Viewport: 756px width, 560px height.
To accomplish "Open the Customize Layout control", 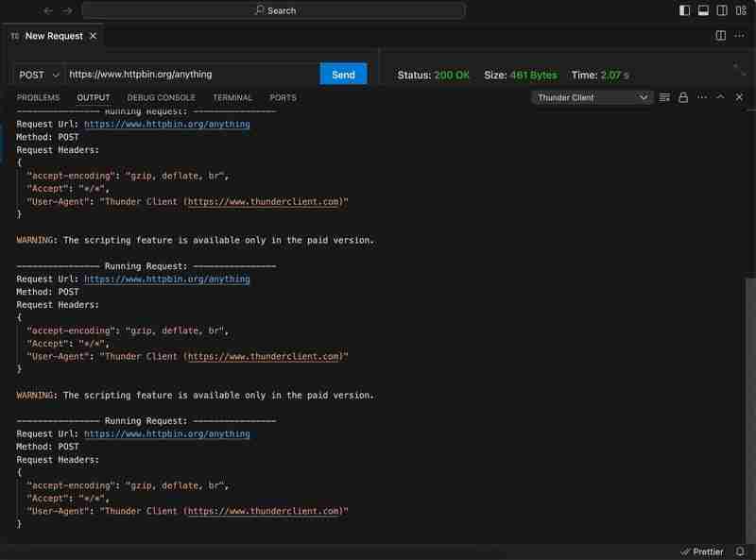I will [x=743, y=10].
